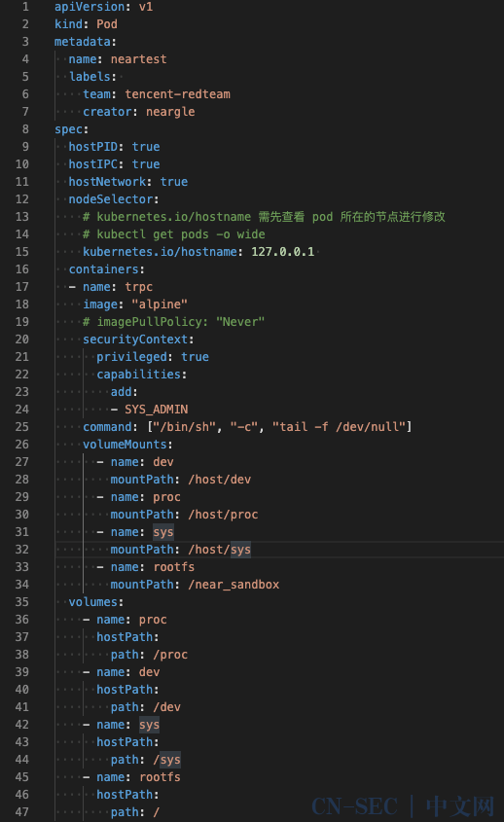Image resolution: width=504 pixels, height=822 pixels.
Task: Click the tencent-redteam label value
Action: (x=177, y=94)
